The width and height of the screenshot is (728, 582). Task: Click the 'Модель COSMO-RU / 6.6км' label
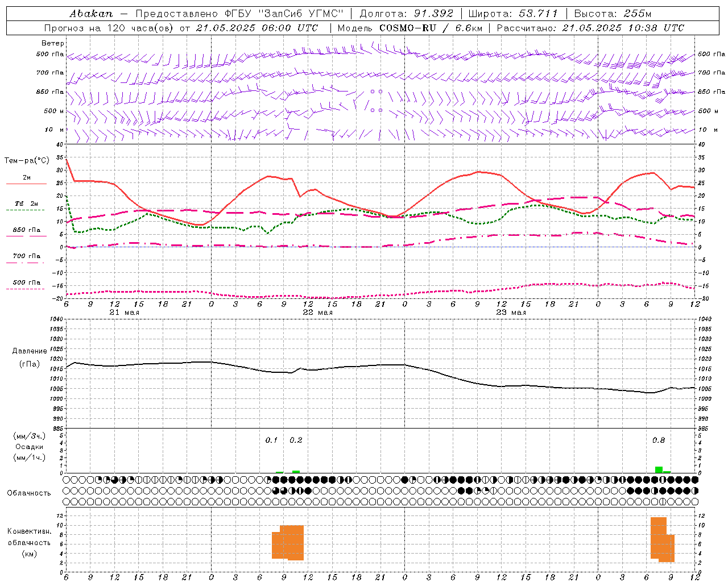(410, 28)
